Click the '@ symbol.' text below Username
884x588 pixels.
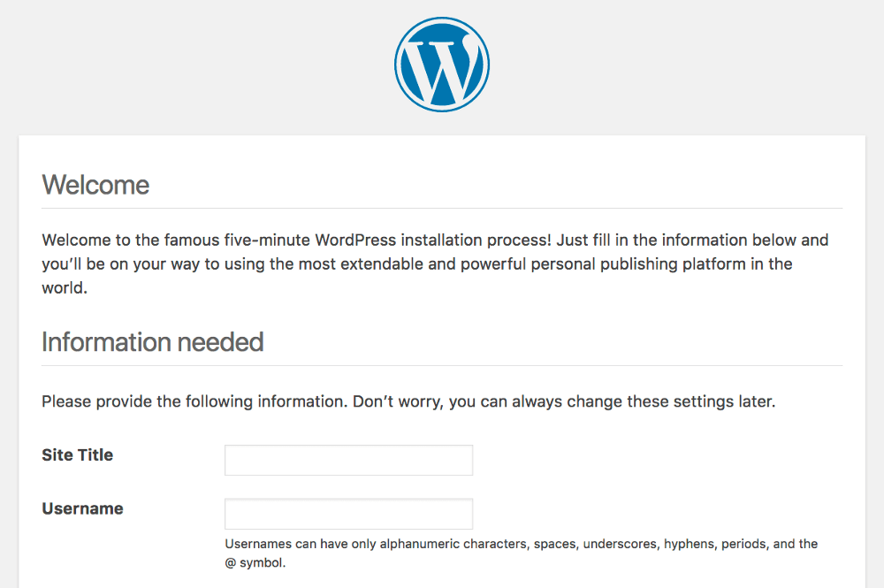(x=255, y=562)
